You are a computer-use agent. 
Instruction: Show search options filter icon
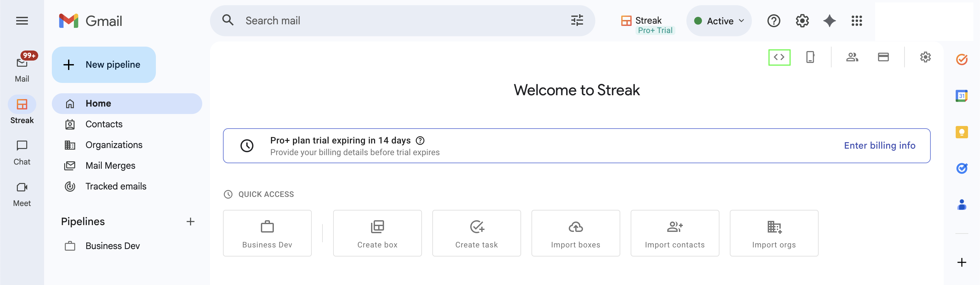pyautogui.click(x=577, y=20)
